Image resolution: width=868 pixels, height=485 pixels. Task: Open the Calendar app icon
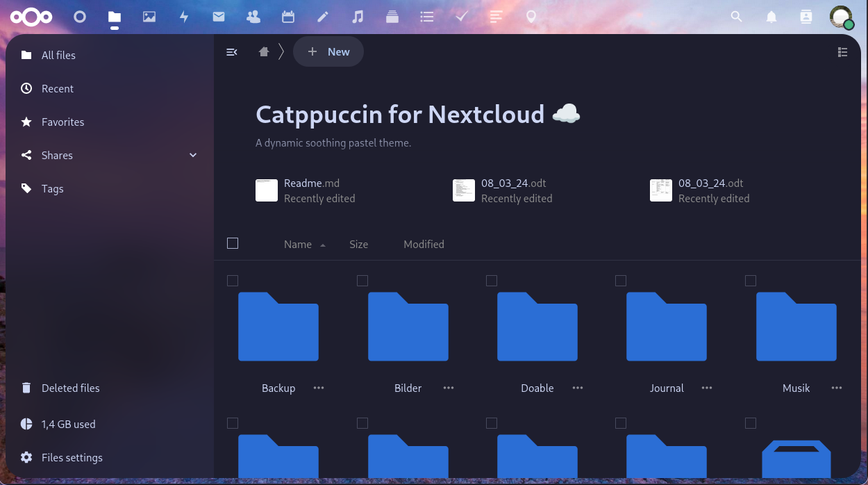pos(288,17)
